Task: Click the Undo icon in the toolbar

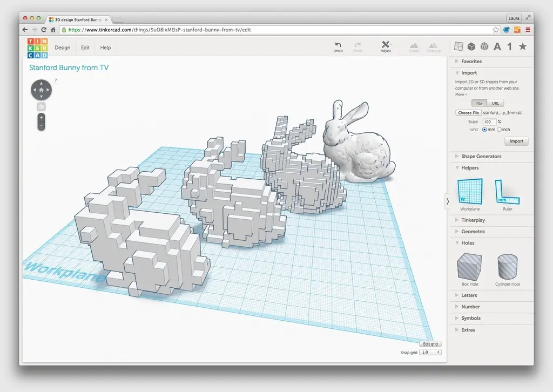Action: click(338, 45)
